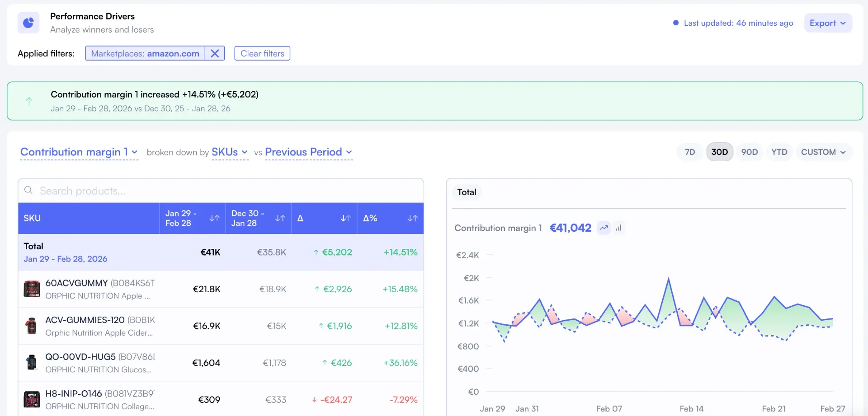Click the Clear filters button
The image size is (868, 416).
[262, 53]
